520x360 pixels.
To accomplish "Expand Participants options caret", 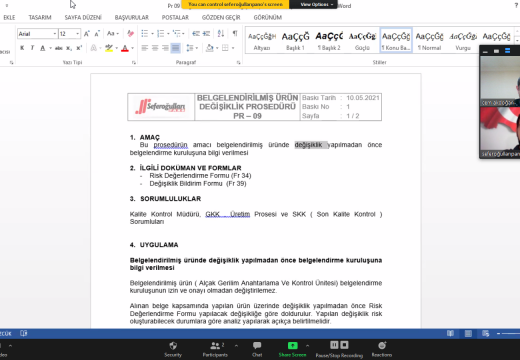I will pos(236,346).
